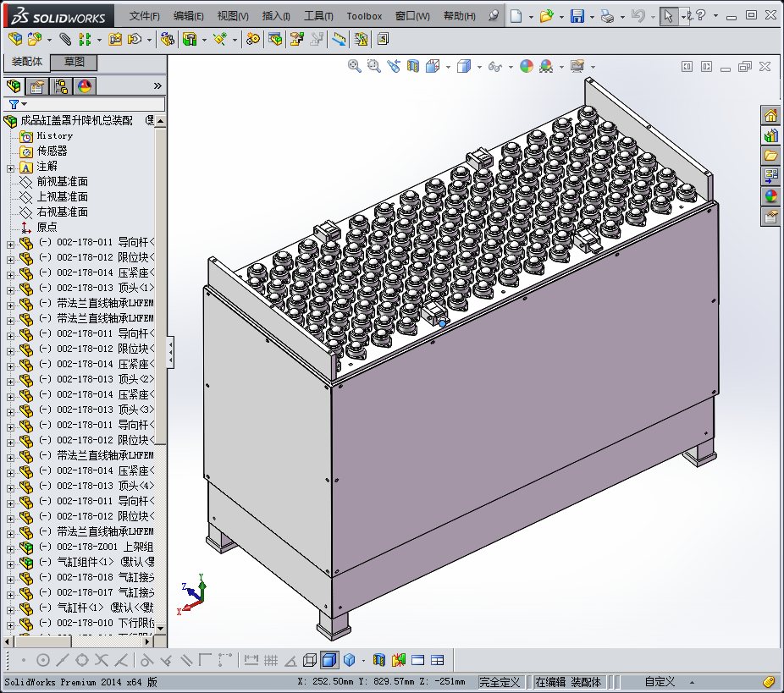Open the Design Library task pane
This screenshot has height=693, width=784.
(x=771, y=135)
